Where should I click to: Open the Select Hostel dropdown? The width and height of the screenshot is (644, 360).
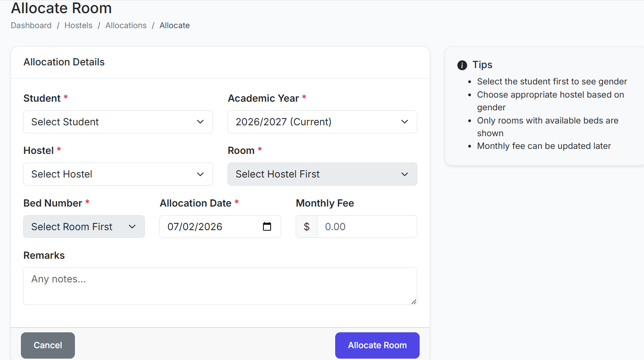[118, 174]
